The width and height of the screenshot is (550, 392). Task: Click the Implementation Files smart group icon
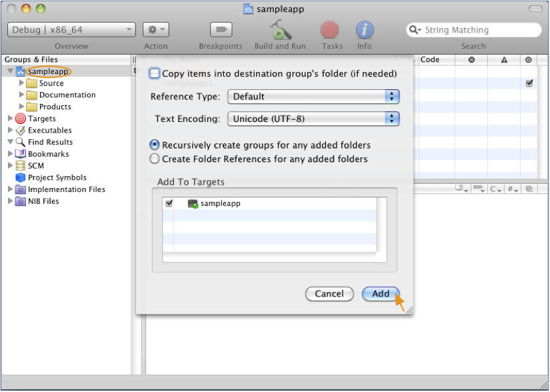pyautogui.click(x=21, y=189)
